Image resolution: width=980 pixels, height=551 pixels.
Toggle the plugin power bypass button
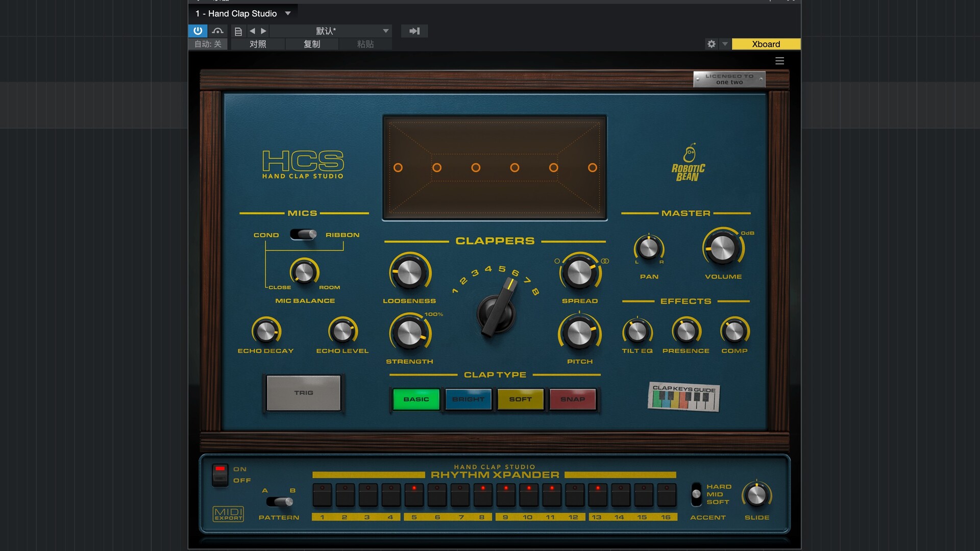(198, 31)
